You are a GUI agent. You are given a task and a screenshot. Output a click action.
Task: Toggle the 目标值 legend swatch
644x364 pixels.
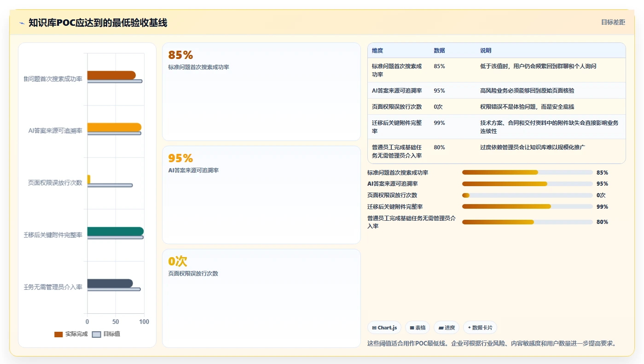(97, 335)
